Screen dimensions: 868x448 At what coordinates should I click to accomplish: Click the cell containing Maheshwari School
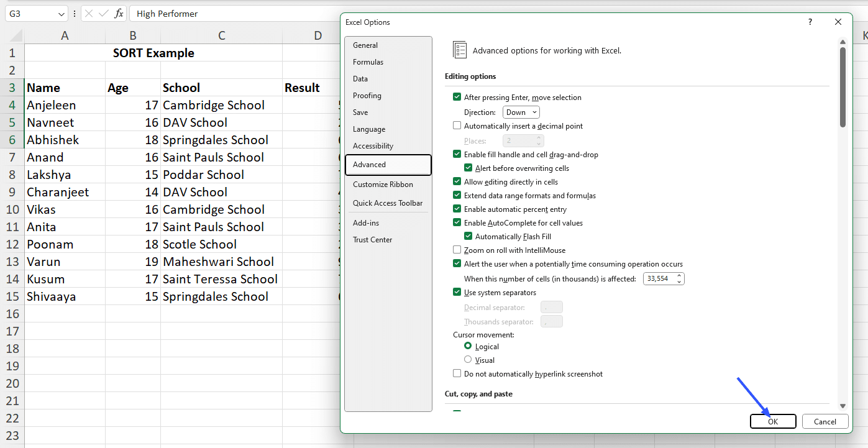[x=222, y=262]
